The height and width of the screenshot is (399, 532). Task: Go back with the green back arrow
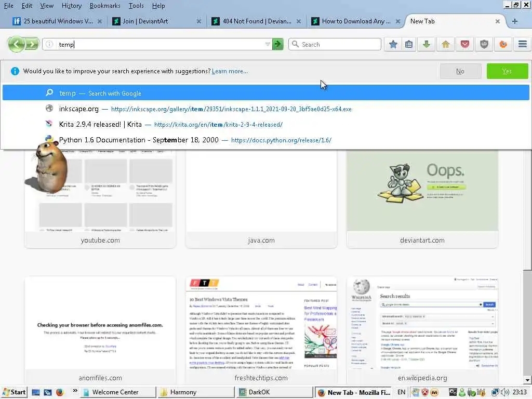pyautogui.click(x=16, y=44)
